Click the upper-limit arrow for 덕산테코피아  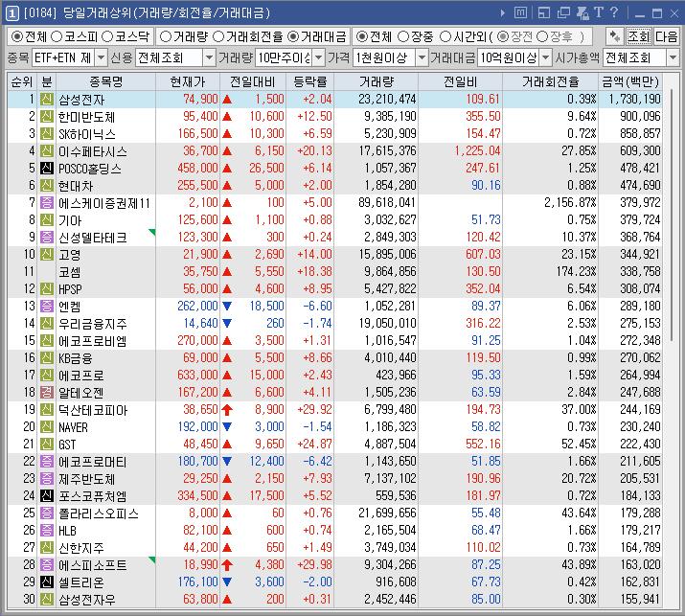click(227, 410)
